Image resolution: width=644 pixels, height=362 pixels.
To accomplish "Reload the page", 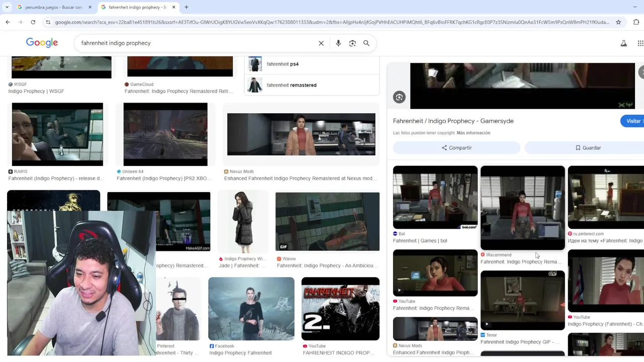I will click(33, 22).
